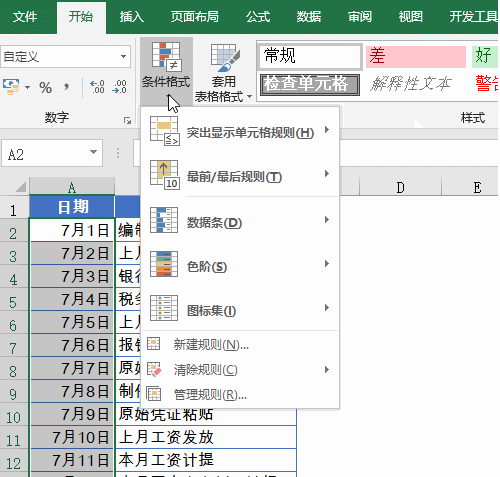Screen dimensions: 500x477
Task: Open Format as Table (套用表格格式)
Action: click(224, 73)
